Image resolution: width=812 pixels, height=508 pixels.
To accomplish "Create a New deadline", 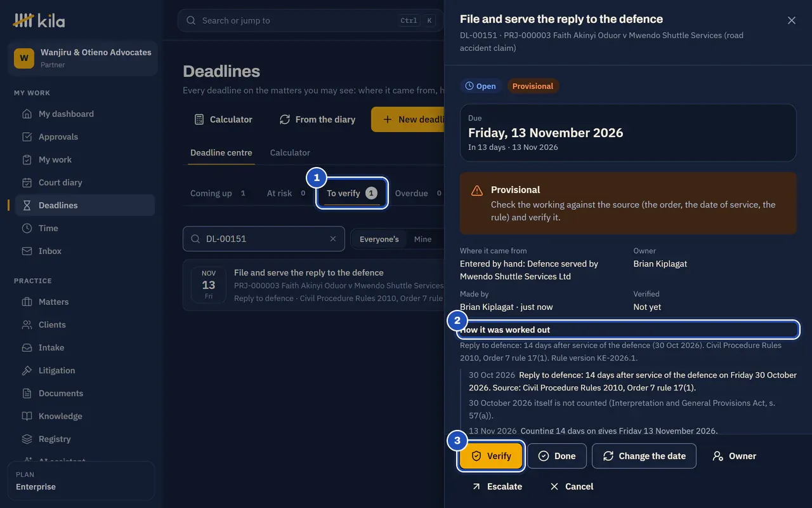I will (408, 119).
